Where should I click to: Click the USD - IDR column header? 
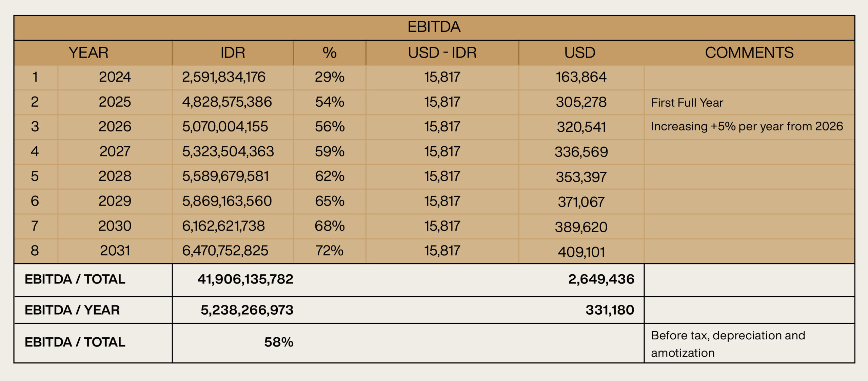[442, 53]
